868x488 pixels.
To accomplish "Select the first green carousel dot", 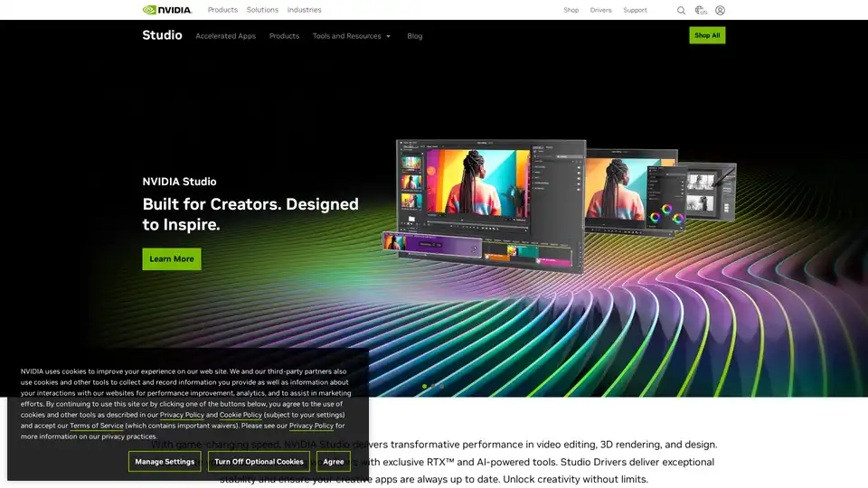I will (x=425, y=386).
